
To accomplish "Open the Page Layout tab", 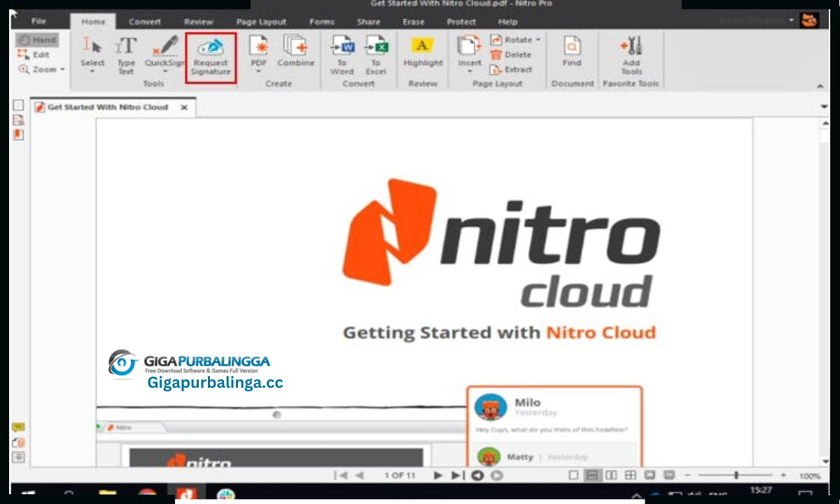I will click(261, 22).
